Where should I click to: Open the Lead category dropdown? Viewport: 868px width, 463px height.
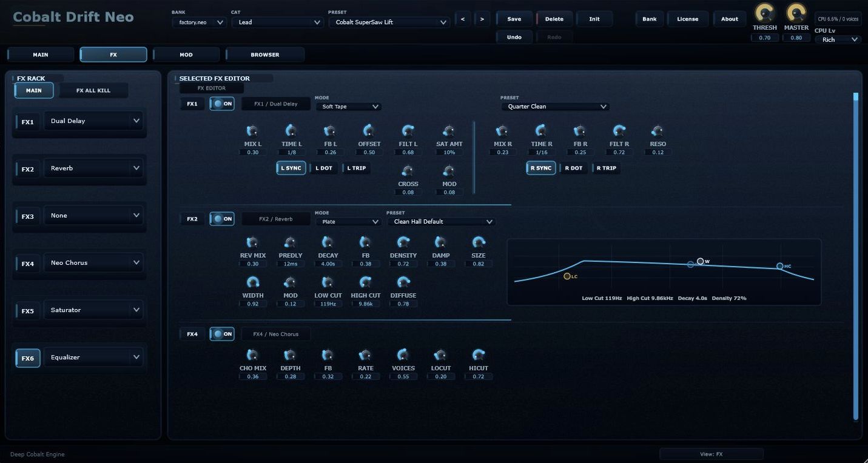(277, 22)
